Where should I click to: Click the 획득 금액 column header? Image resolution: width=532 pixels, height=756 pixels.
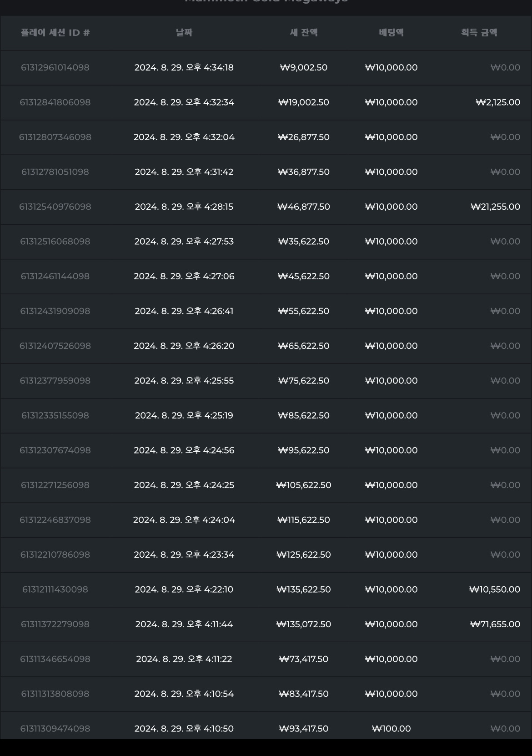479,33
